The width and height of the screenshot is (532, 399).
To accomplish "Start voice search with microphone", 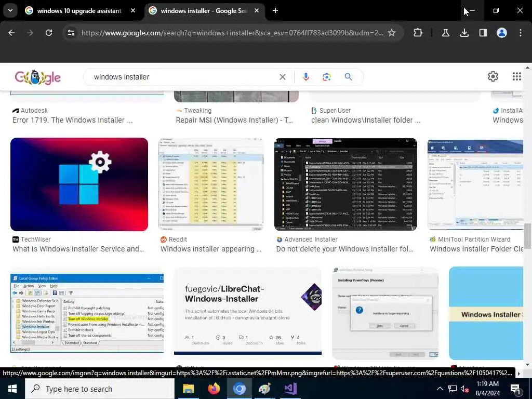I will pos(306,77).
